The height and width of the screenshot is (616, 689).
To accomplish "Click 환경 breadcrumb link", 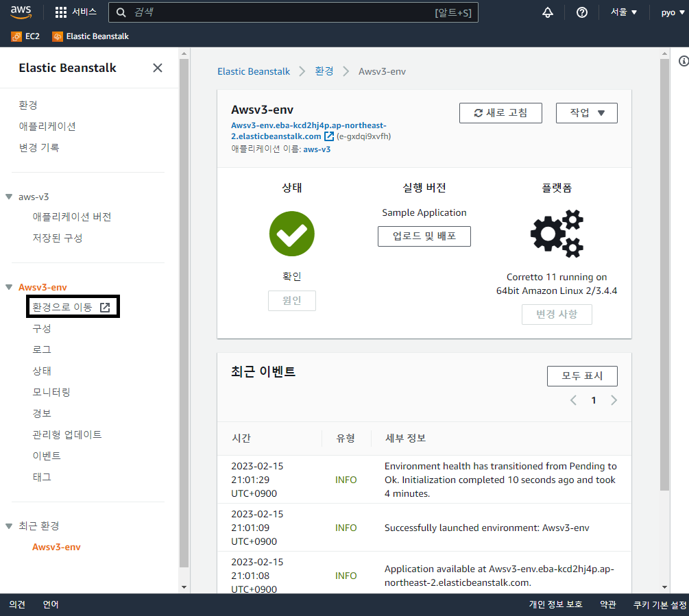I will tap(324, 71).
